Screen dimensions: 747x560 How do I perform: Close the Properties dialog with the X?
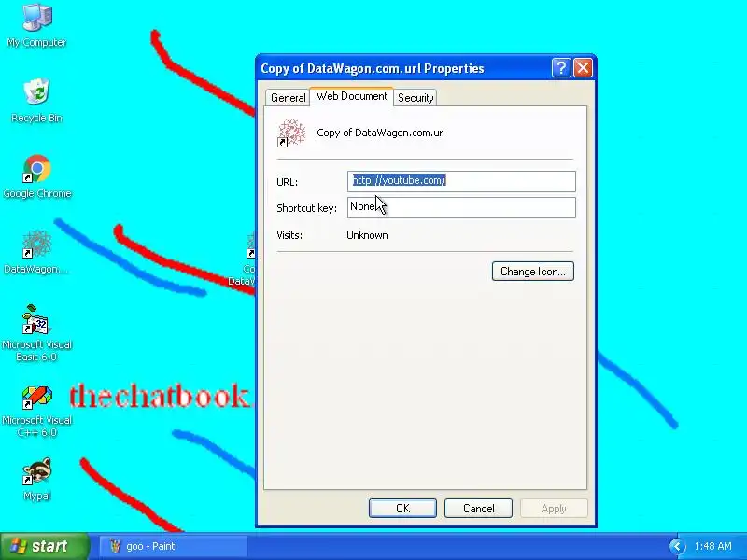point(583,68)
